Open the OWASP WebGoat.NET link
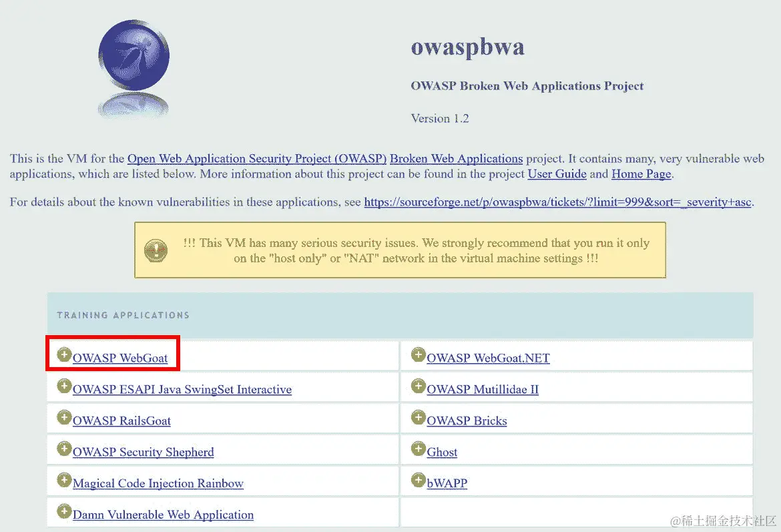The image size is (781, 532). click(x=488, y=358)
